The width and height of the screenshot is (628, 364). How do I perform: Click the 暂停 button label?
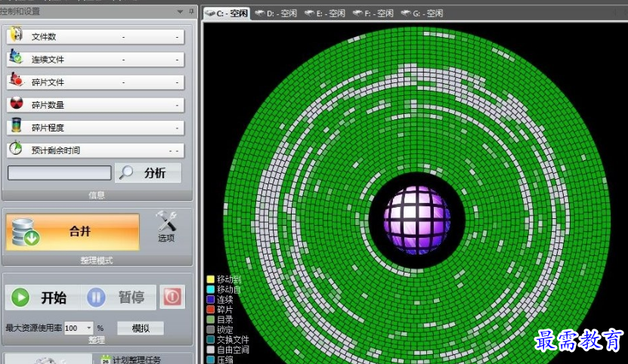(x=131, y=298)
